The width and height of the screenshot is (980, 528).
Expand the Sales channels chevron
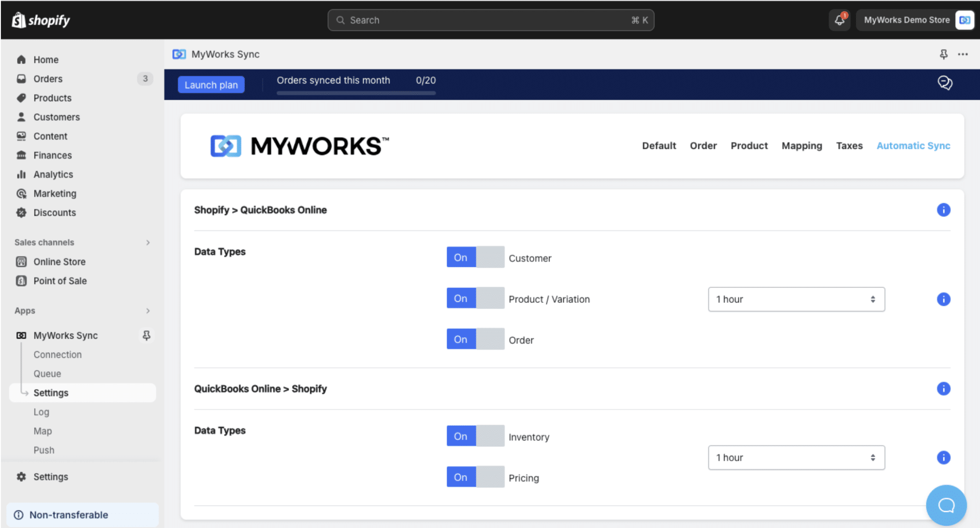148,242
